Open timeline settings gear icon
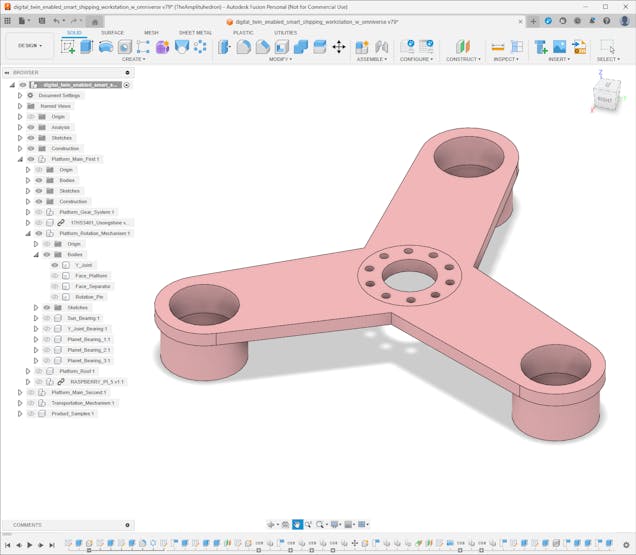The image size is (636, 555). 627,545
